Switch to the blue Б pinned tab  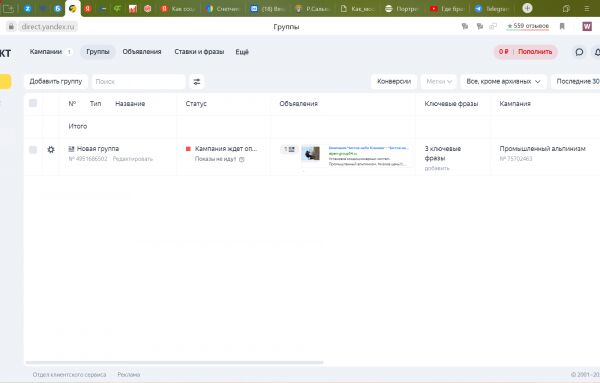point(58,8)
